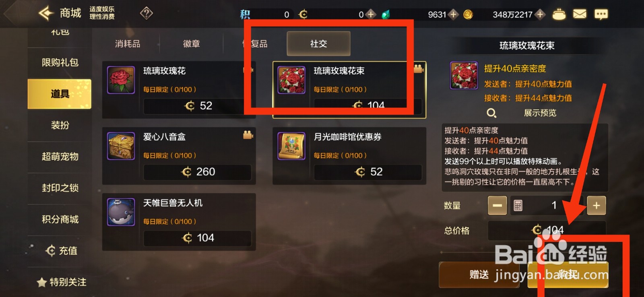Click the back arrow next to 商城

tap(46, 13)
